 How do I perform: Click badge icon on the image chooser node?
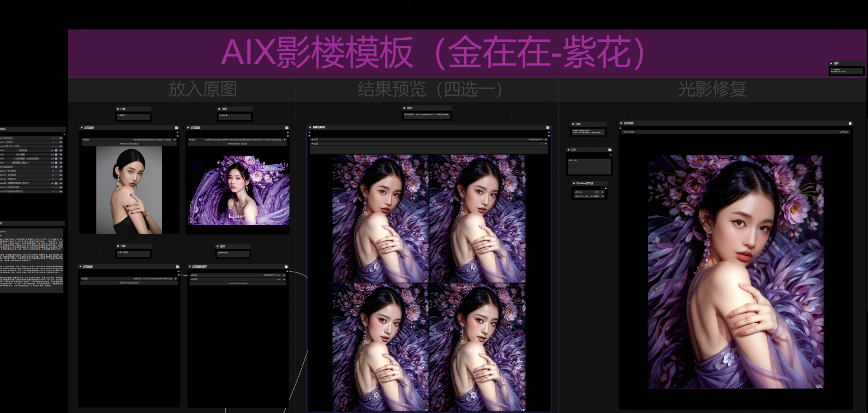(548, 127)
